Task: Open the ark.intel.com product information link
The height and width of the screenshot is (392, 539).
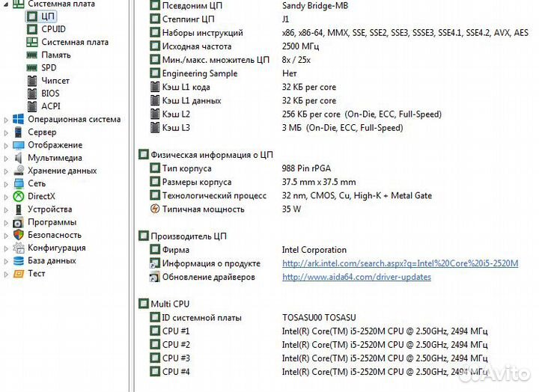Action: coord(400,263)
